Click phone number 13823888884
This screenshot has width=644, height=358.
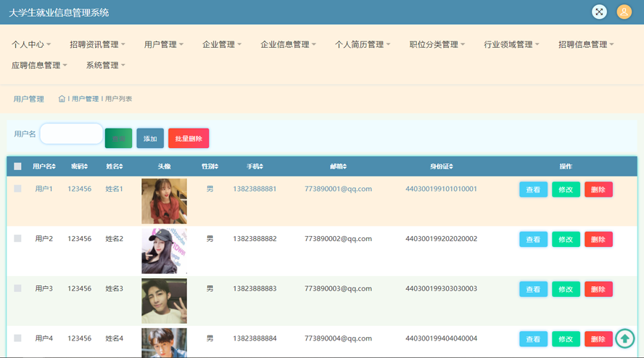[255, 338]
